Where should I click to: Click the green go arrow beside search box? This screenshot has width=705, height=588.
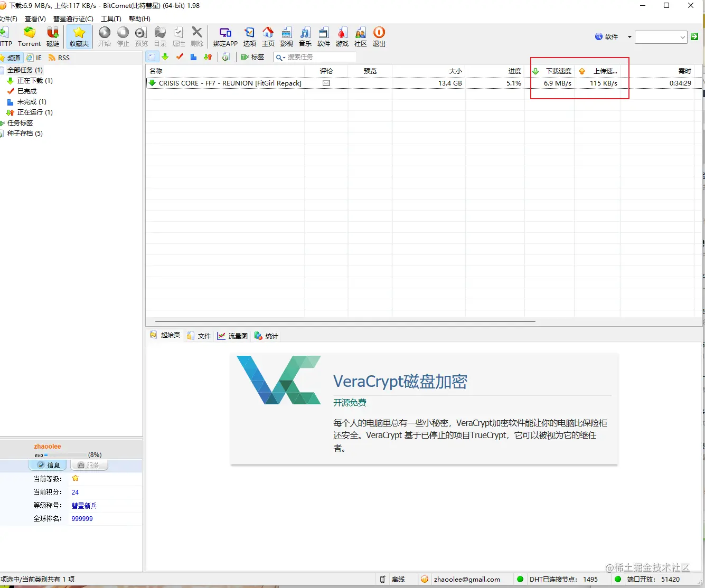(694, 37)
